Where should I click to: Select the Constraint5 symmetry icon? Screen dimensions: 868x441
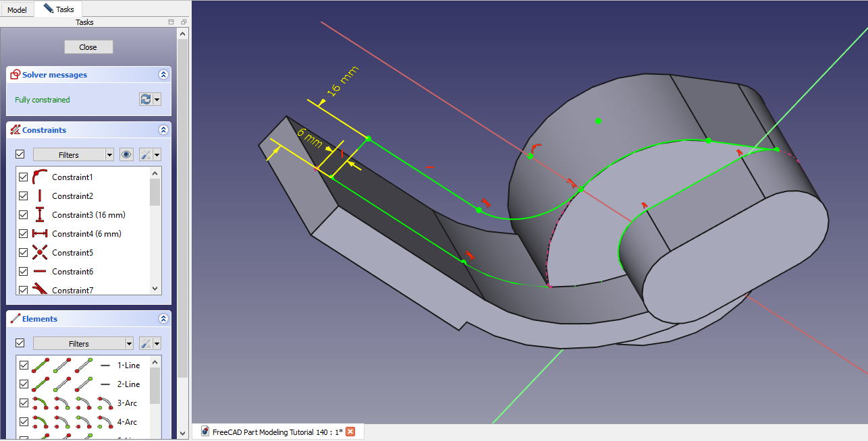[40, 252]
